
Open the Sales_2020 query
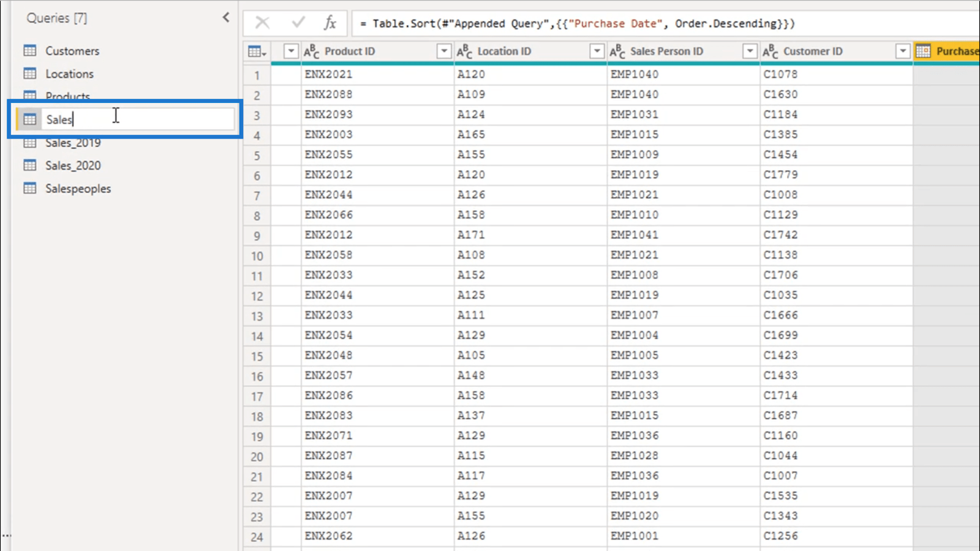point(73,165)
